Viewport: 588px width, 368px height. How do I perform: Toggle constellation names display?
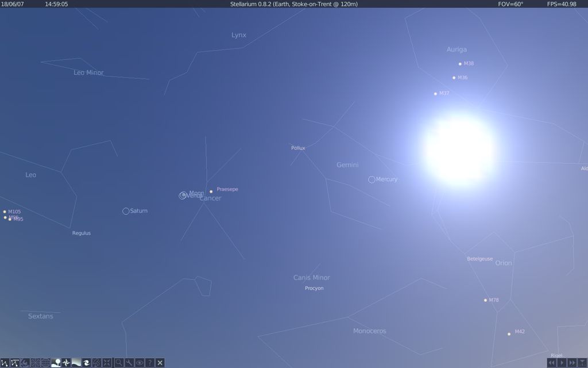(15, 363)
